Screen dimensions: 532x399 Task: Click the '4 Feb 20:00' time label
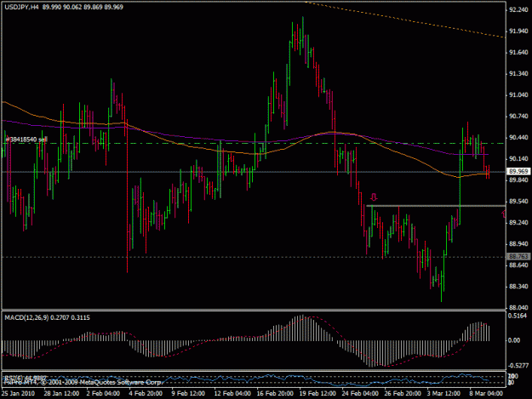(x=146, y=394)
